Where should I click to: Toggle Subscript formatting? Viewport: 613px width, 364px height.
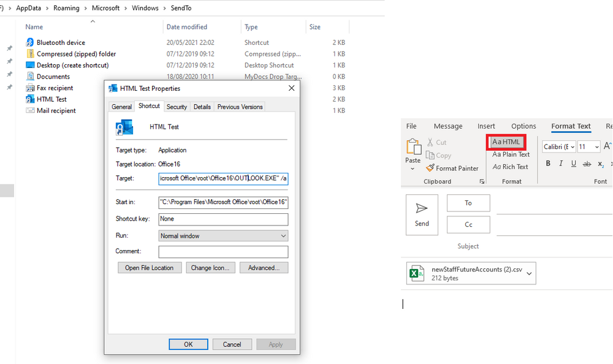coord(601,164)
